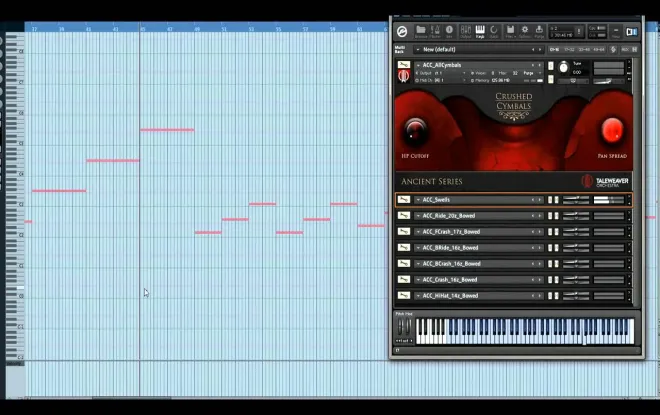
Task: Open wrench edit mode for ACC_AllCymbals
Action: [x=404, y=65]
